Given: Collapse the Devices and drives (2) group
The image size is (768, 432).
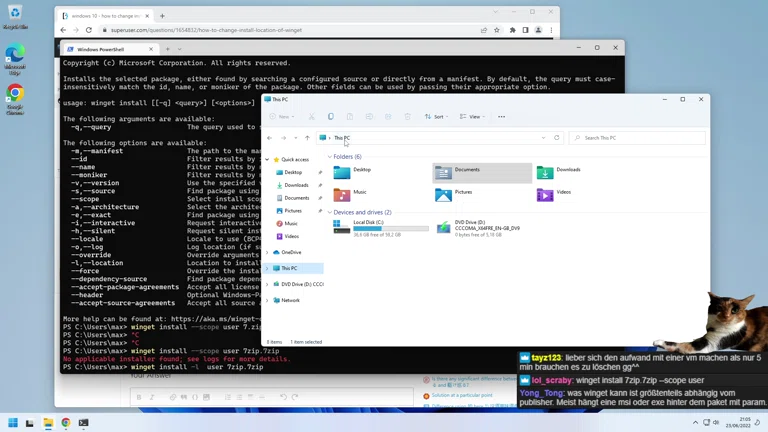Looking at the screenshot, I should point(330,213).
